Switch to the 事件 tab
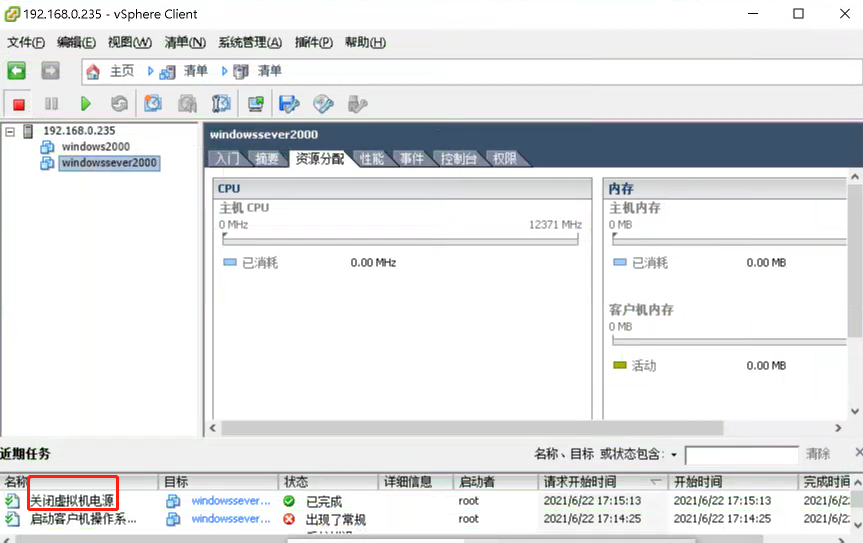The height and width of the screenshot is (543, 863). (412, 159)
